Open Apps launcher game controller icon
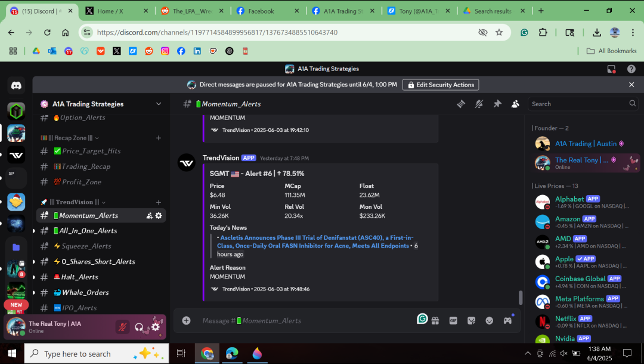This screenshot has height=364, width=644. (x=507, y=320)
